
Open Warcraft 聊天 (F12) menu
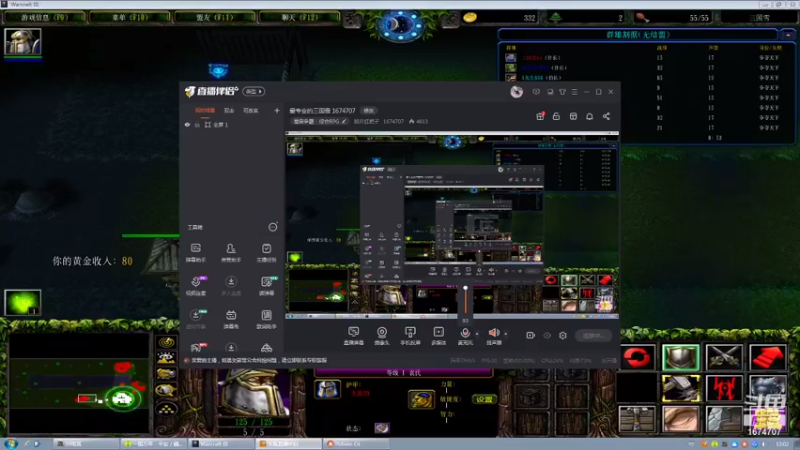tap(300, 17)
